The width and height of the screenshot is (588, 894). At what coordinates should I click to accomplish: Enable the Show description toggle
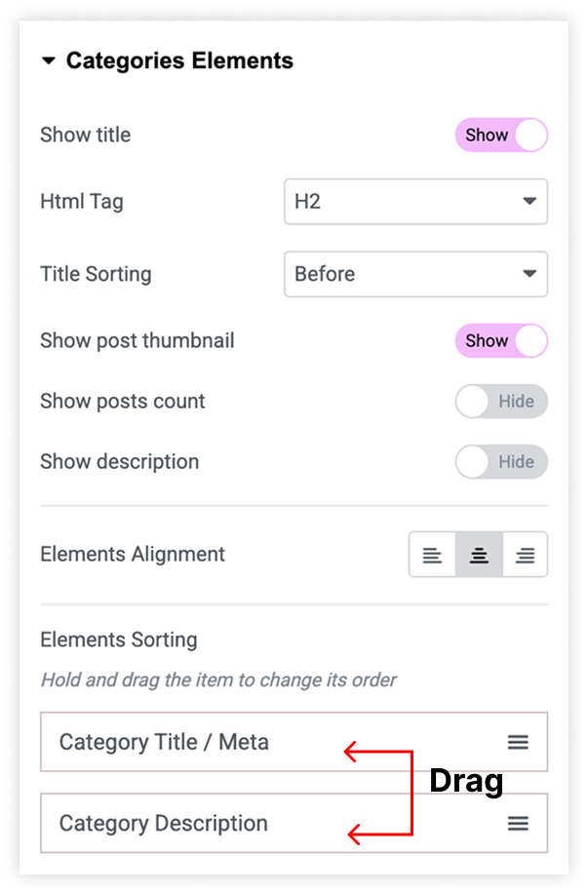click(501, 462)
